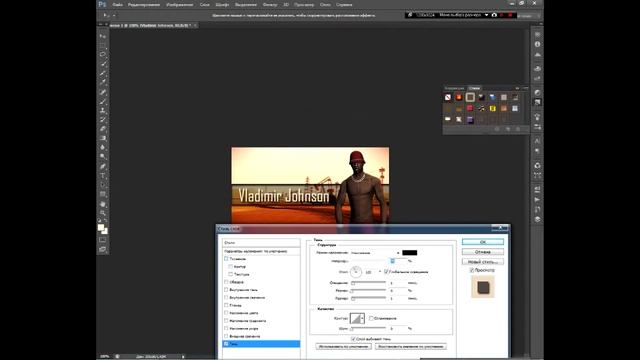
Task: Switch to the Коррекция panel tab
Action: pos(454,88)
